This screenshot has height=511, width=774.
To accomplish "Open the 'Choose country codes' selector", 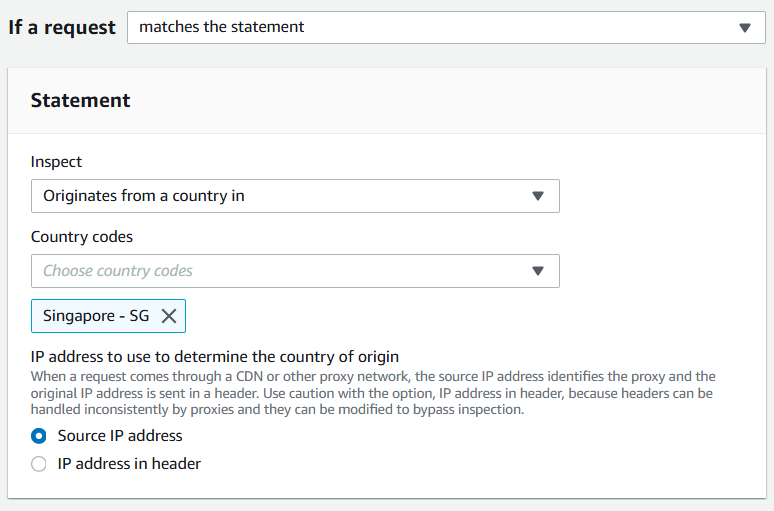I will coord(295,271).
